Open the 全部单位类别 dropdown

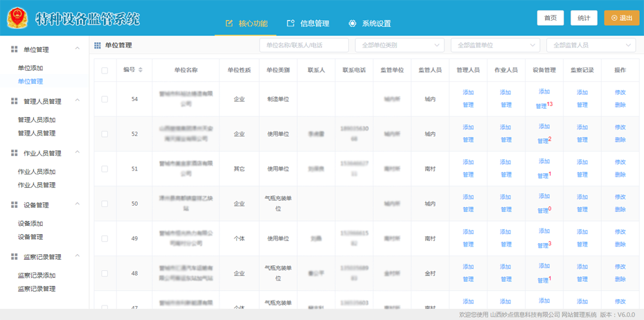[400, 45]
